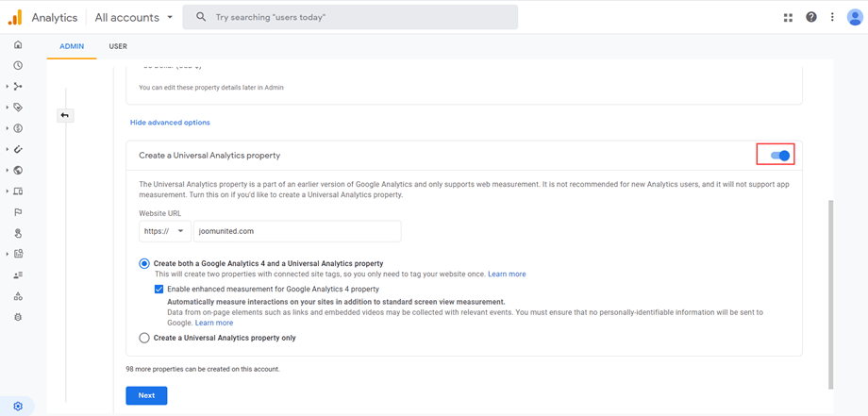Switch to the ADMIN tab

[72, 46]
